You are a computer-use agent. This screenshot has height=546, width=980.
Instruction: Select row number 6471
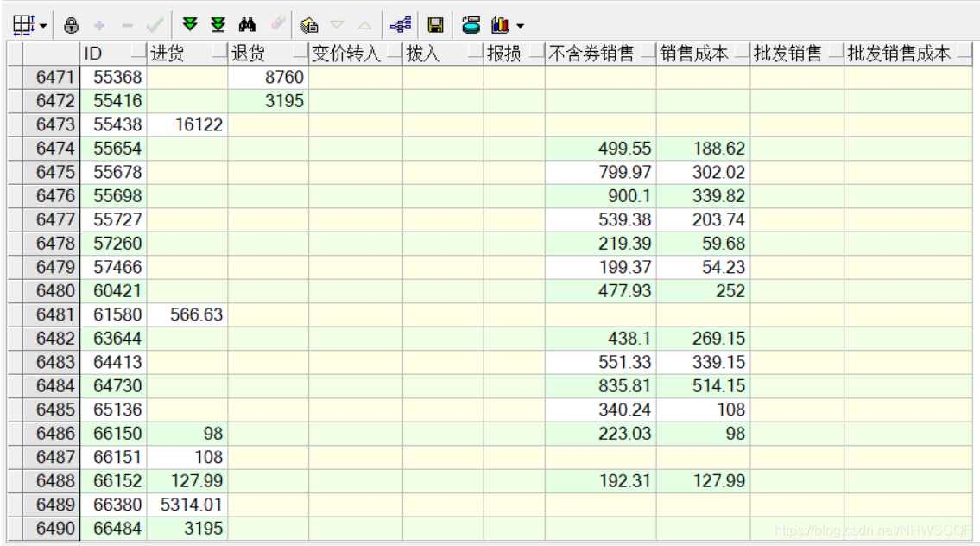click(51, 77)
